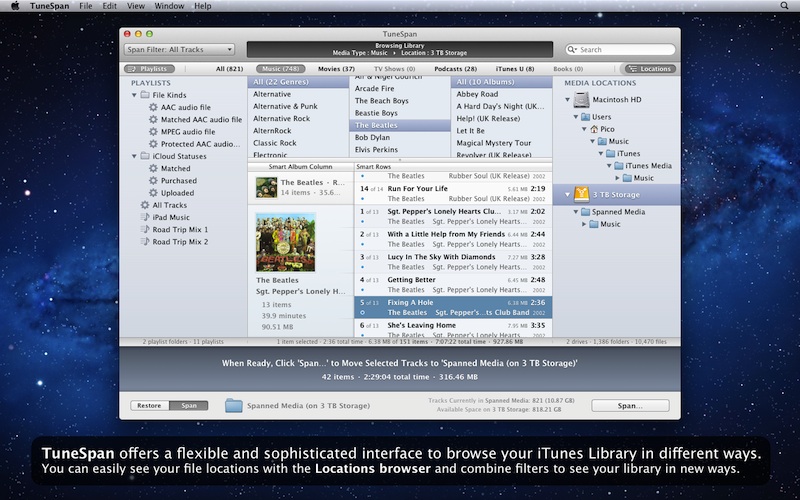Screen dimensions: 800x500
Task: Collapse the iCloud Statuses folder
Action: click(x=133, y=157)
